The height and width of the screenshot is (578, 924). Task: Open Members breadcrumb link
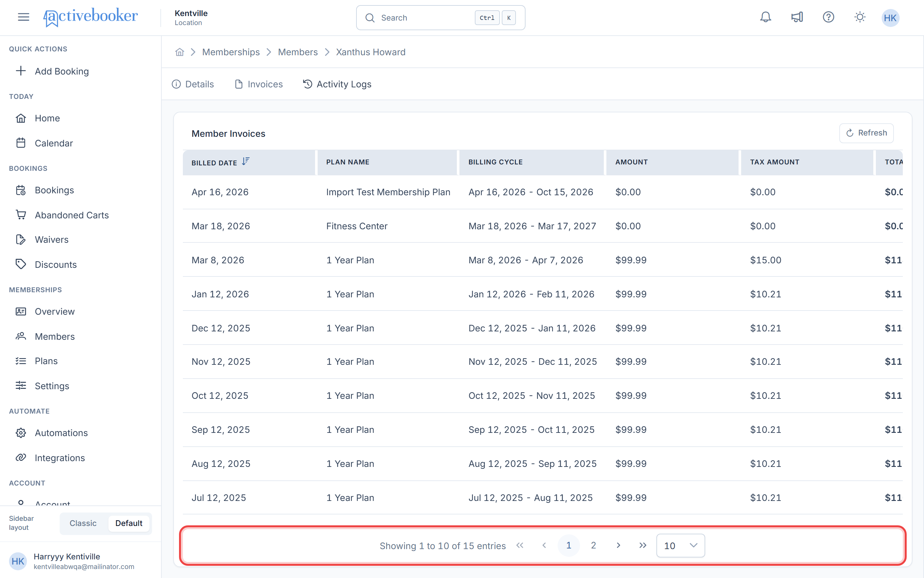298,52
